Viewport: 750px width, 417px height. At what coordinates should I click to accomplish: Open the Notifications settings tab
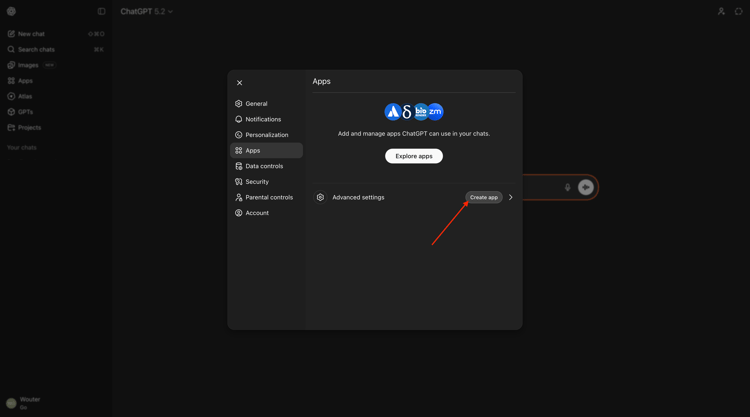coord(266,119)
